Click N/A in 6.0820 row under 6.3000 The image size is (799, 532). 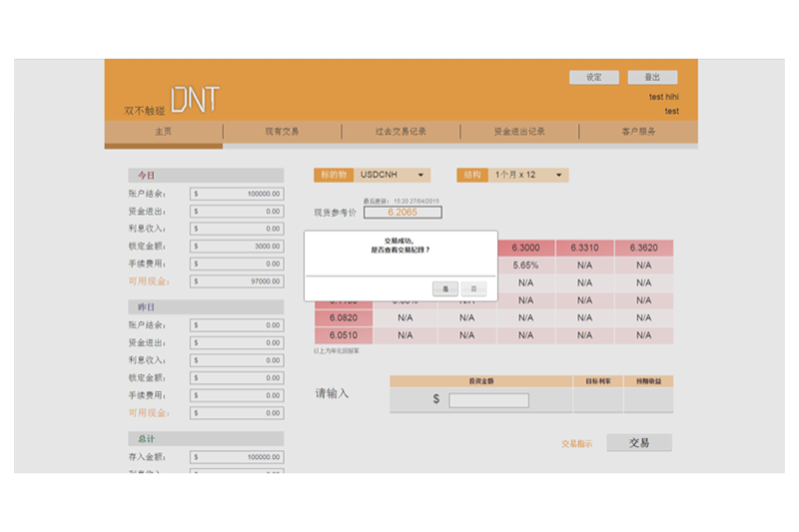click(x=526, y=318)
